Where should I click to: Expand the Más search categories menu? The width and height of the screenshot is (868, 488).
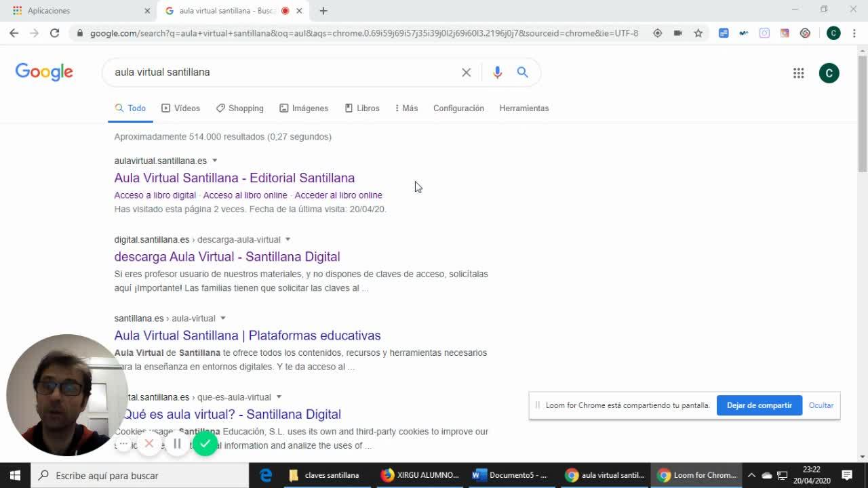406,108
